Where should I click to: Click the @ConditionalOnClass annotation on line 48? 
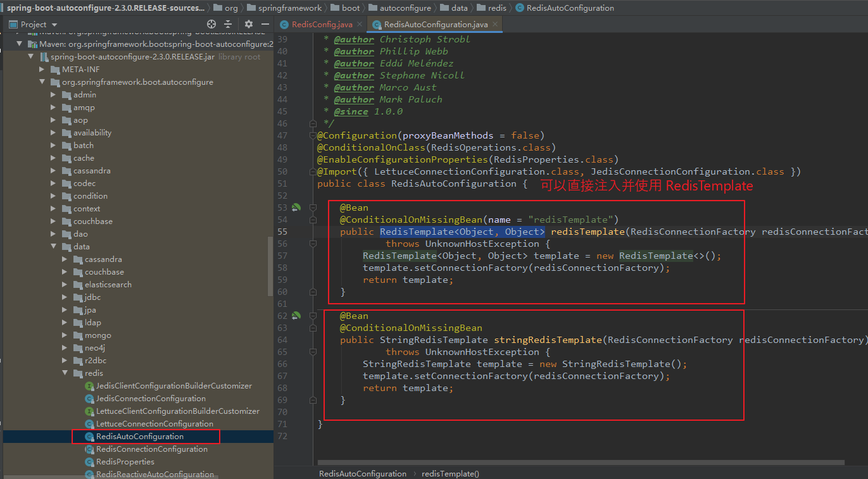pos(371,147)
